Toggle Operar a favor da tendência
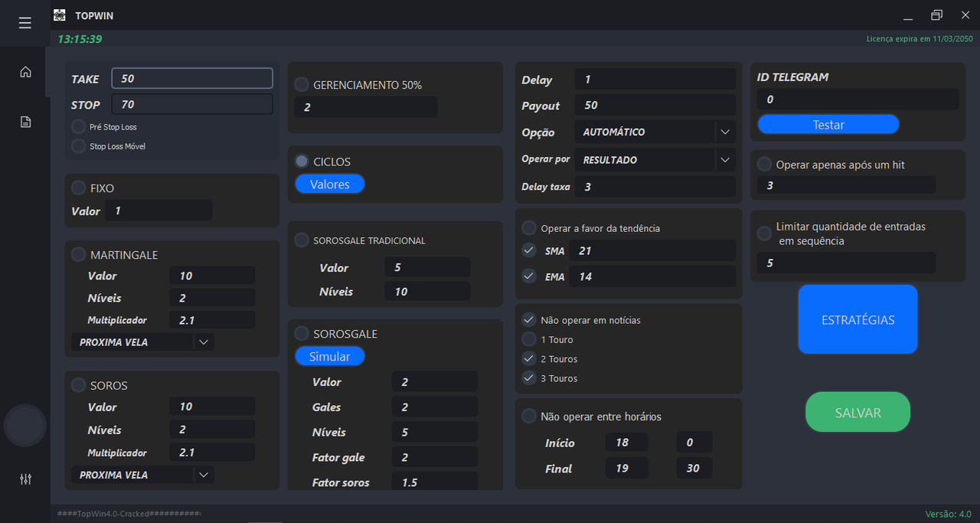980x523 pixels. 529,228
